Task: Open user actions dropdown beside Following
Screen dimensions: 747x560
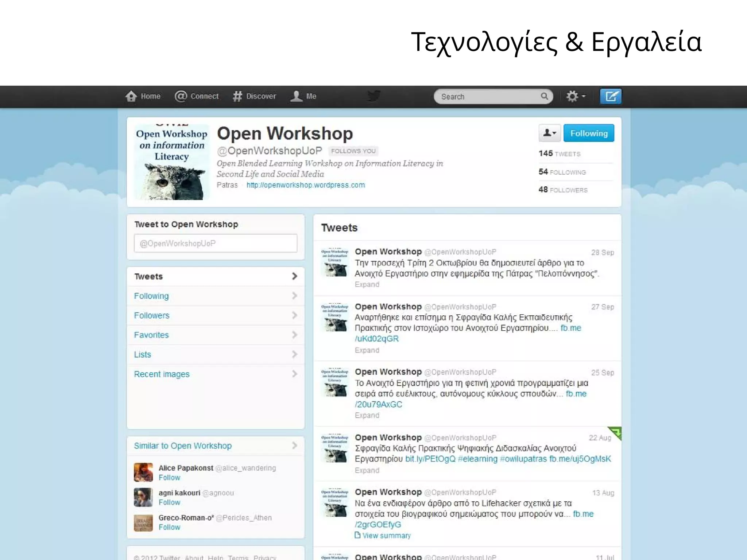Action: (549, 133)
